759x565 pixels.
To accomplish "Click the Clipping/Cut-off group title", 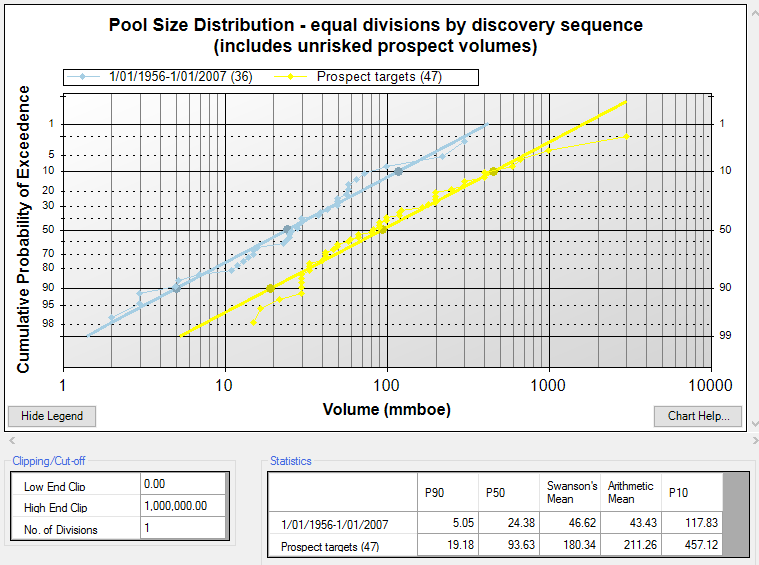I will [x=49, y=461].
